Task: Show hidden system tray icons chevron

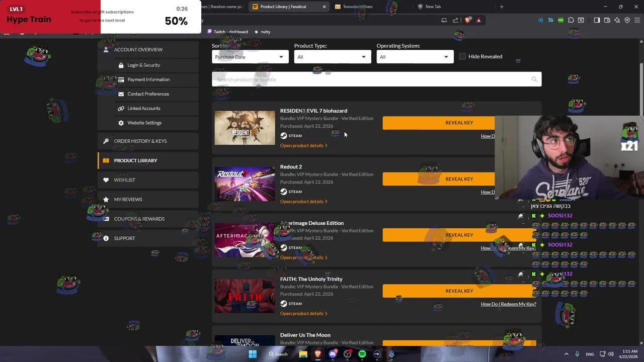Action: [x=566, y=354]
